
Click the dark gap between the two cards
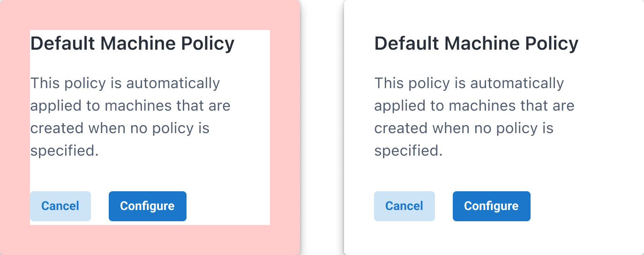click(322, 127)
